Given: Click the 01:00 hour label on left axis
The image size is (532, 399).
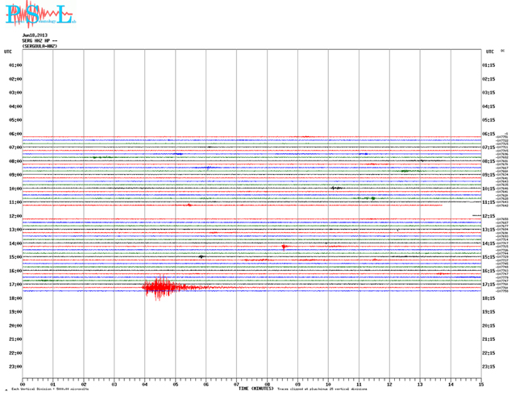Looking at the screenshot, I should (15, 65).
